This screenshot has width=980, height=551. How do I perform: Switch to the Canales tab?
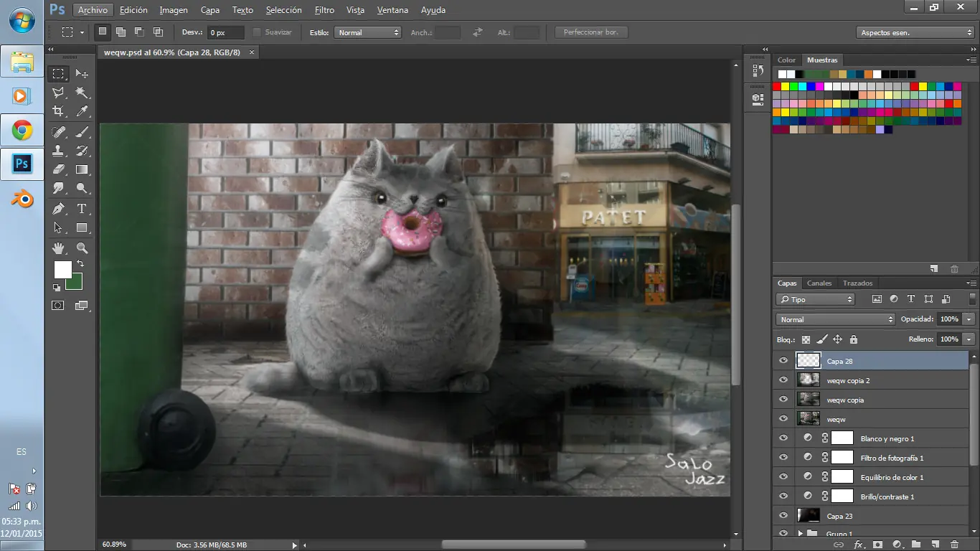click(819, 283)
